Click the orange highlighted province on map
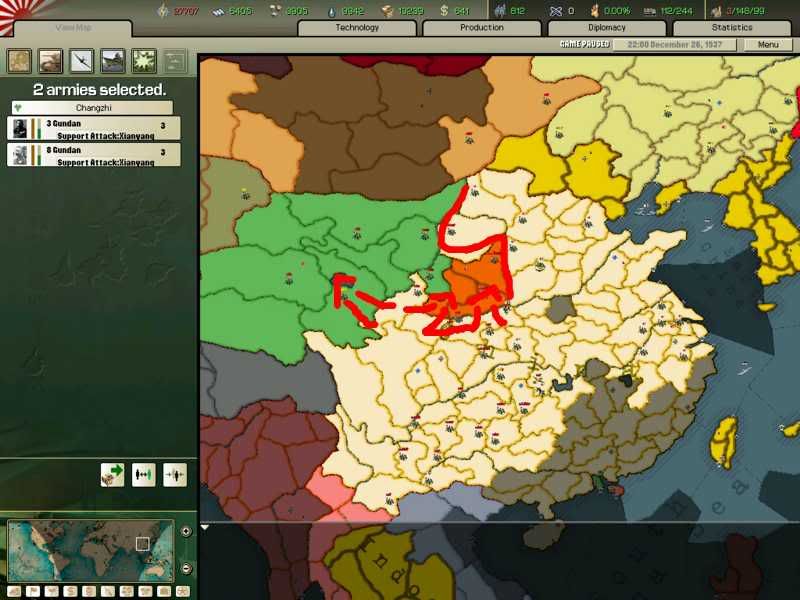This screenshot has width=800, height=600. coord(474,278)
